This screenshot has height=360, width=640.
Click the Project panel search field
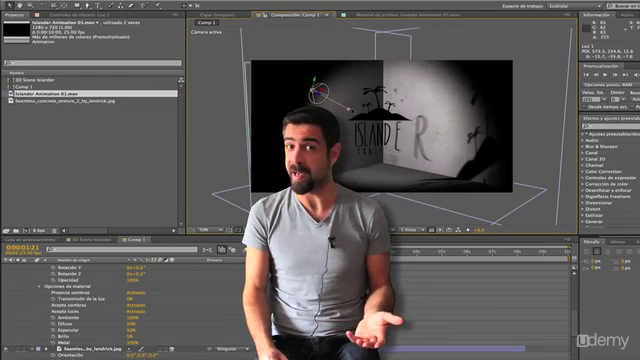pyautogui.click(x=93, y=63)
